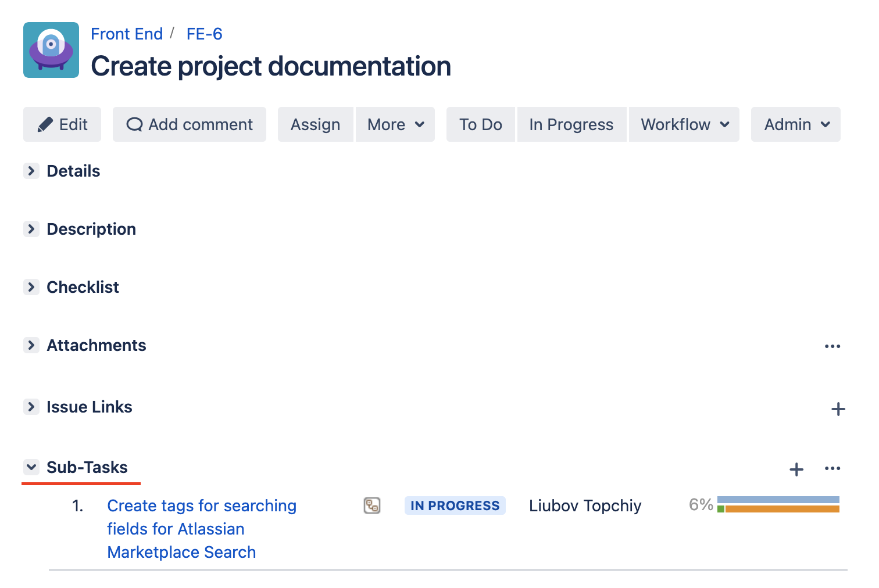The width and height of the screenshot is (879, 588).
Task: Expand the Description section
Action: pos(31,229)
